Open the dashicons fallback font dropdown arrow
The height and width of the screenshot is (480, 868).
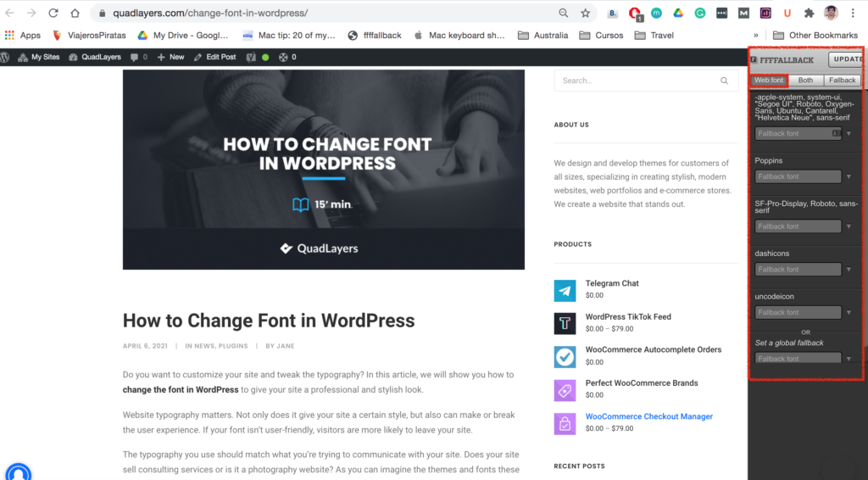(x=849, y=270)
